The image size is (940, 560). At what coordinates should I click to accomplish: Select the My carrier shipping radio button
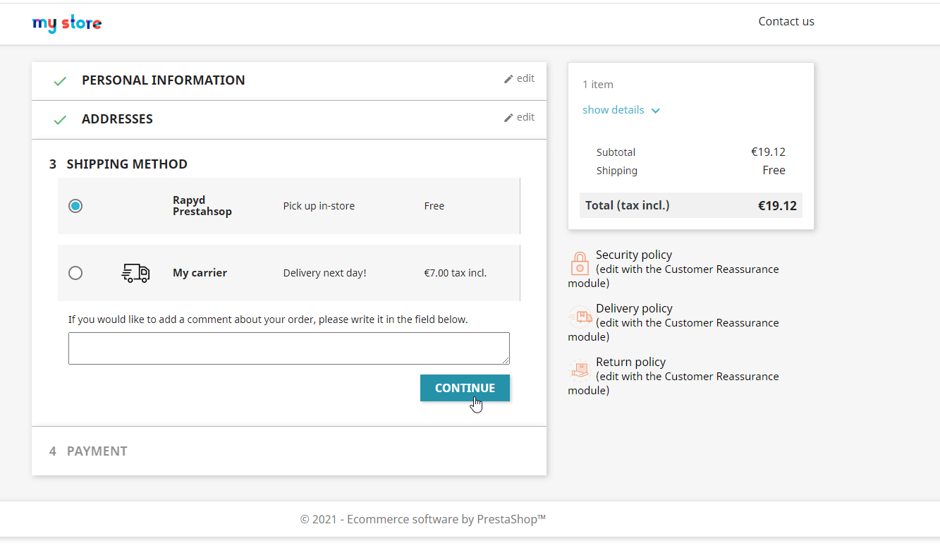tap(75, 273)
